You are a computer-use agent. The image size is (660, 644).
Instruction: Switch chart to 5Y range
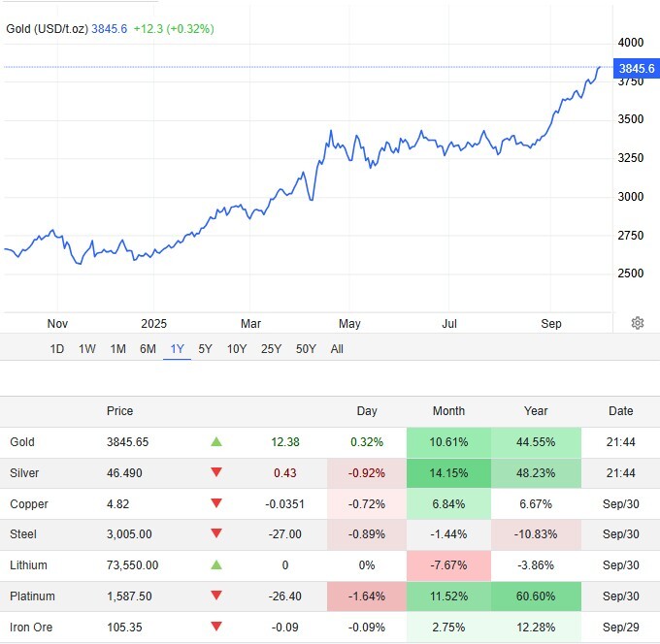pyautogui.click(x=206, y=349)
